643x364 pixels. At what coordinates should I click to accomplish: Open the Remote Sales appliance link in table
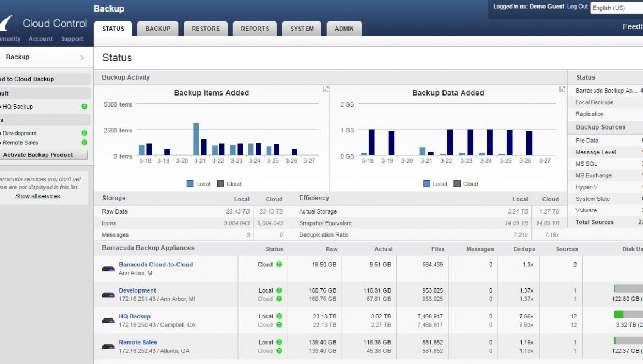tap(138, 342)
